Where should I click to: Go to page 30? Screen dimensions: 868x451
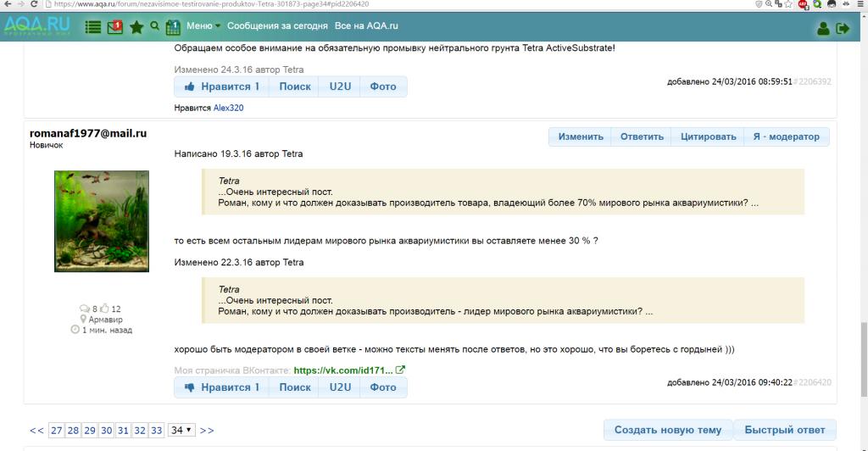tap(106, 431)
